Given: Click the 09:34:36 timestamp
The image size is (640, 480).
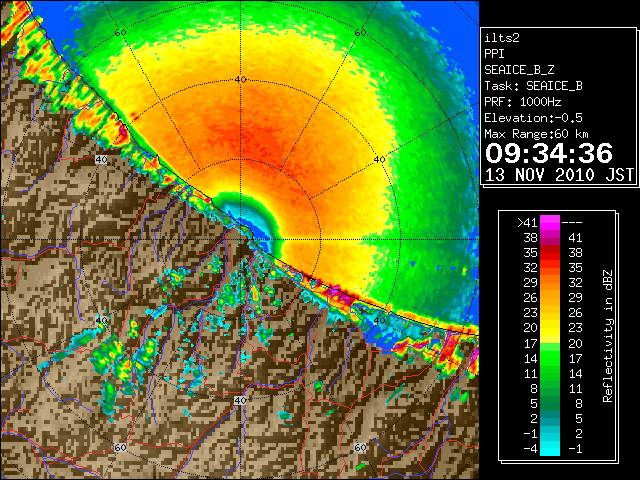Looking at the screenshot, I should [x=549, y=153].
